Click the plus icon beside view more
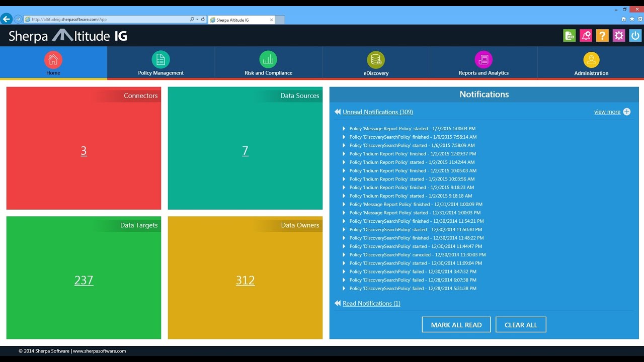This screenshot has width=644, height=362. tap(627, 112)
